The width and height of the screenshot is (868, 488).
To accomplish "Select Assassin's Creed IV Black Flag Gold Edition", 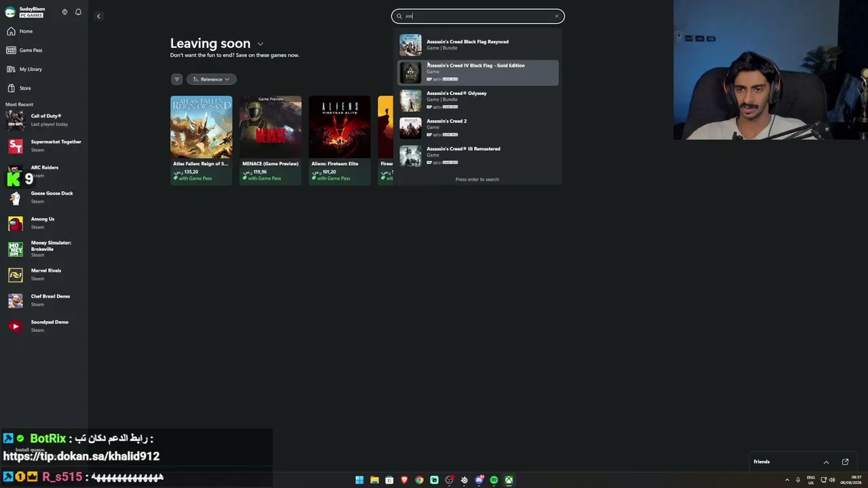I will (477, 73).
